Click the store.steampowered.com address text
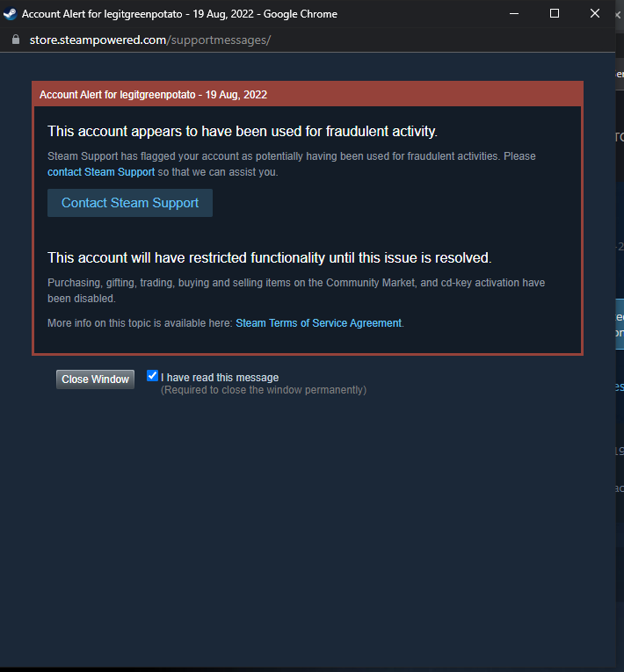624x672 pixels. (150, 40)
